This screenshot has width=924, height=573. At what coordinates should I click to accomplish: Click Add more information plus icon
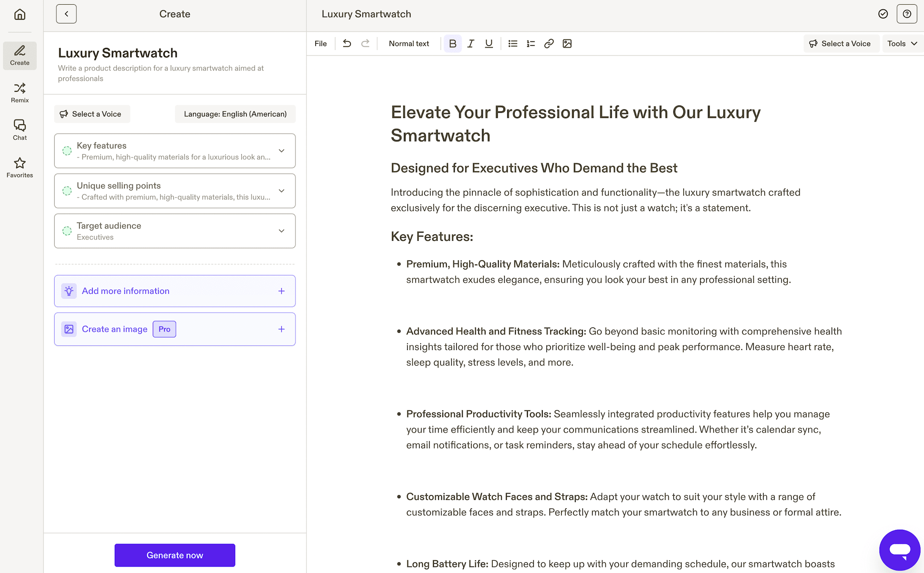[x=281, y=290]
